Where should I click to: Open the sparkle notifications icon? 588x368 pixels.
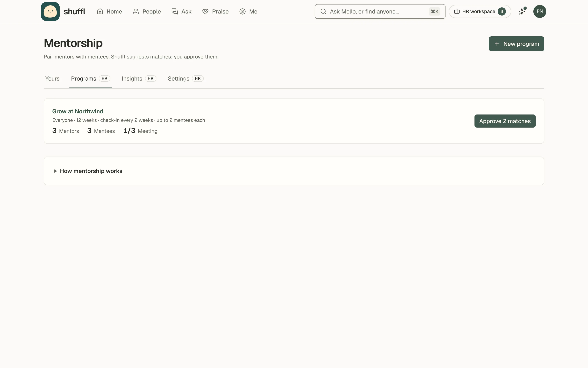click(522, 11)
